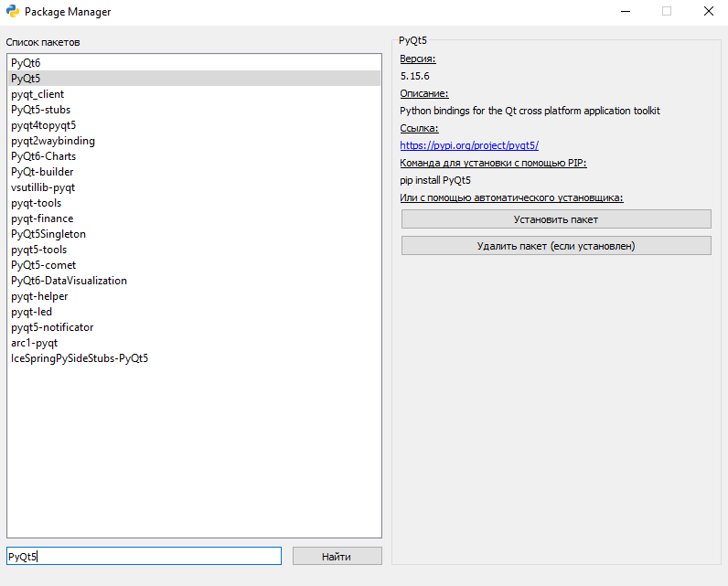Screen dimensions: 728x586
Task: Choose arc1-pyqt entry
Action: (194, 343)
